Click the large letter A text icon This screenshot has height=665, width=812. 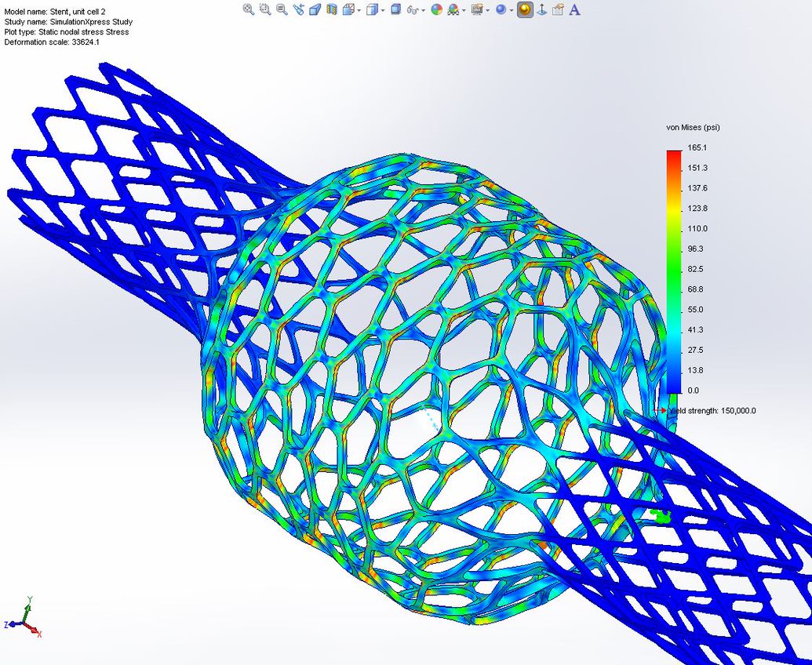pos(575,9)
